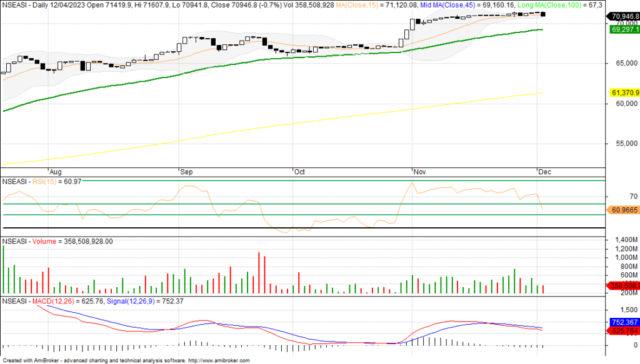Select the blue Signal(12,26,9) legend label
640x364 pixels.
tap(126, 302)
